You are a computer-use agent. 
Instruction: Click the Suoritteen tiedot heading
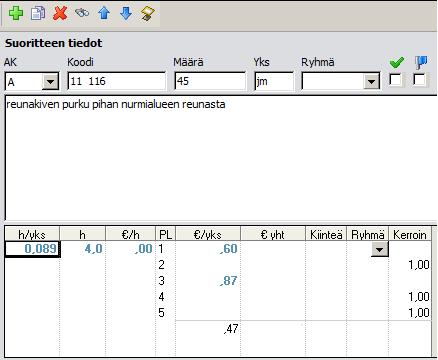tap(54, 43)
